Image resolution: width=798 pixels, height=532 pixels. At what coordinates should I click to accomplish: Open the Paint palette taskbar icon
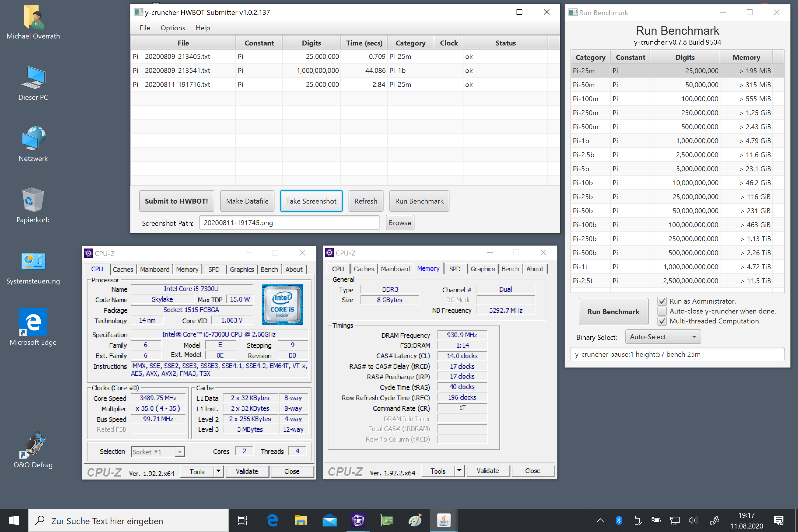415,520
